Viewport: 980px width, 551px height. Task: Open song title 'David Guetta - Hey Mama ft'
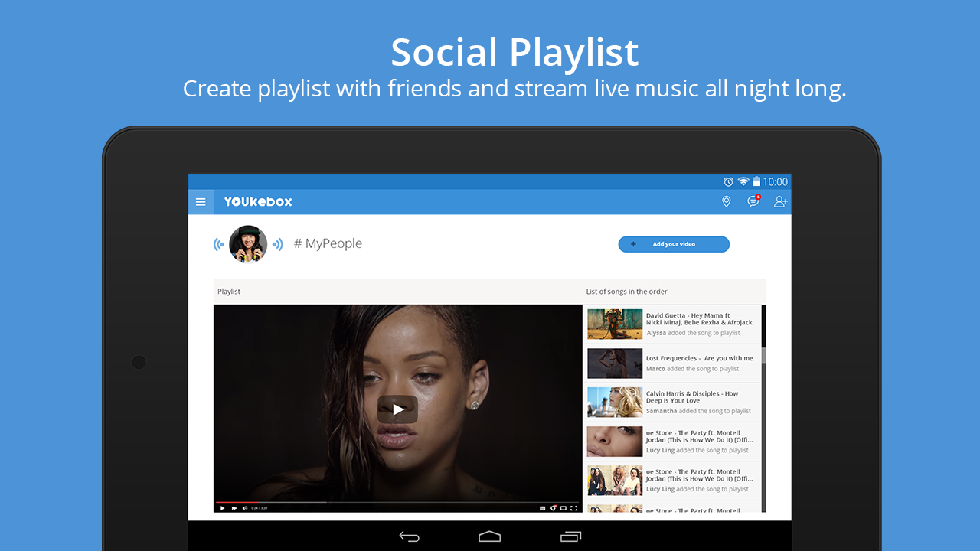click(699, 319)
